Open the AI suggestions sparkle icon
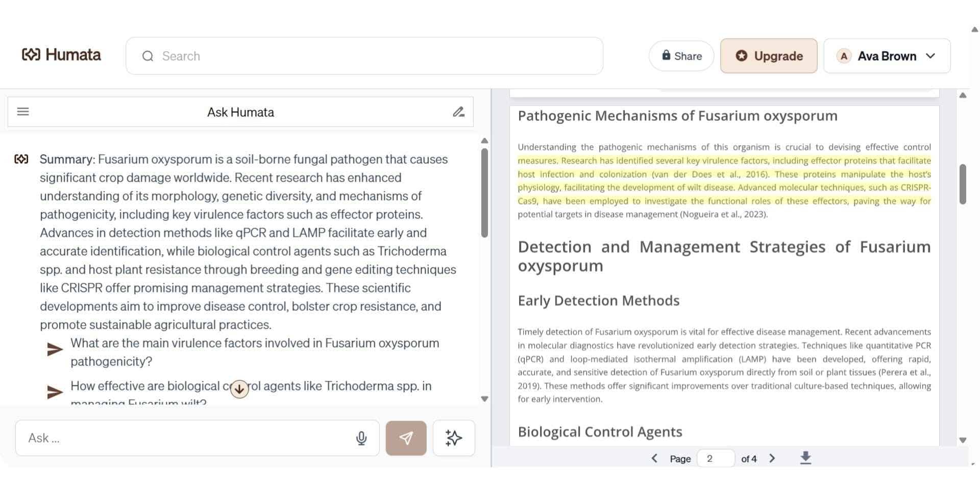 point(453,437)
